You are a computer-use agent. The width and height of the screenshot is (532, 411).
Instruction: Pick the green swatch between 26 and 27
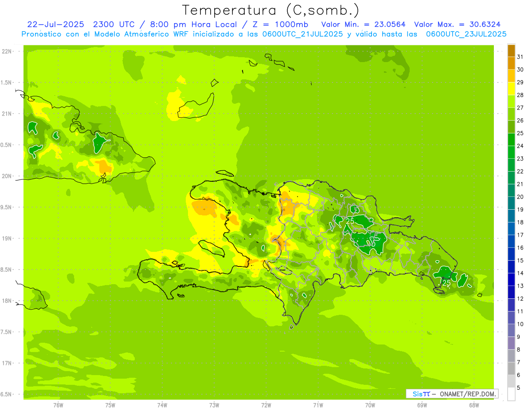(511, 114)
